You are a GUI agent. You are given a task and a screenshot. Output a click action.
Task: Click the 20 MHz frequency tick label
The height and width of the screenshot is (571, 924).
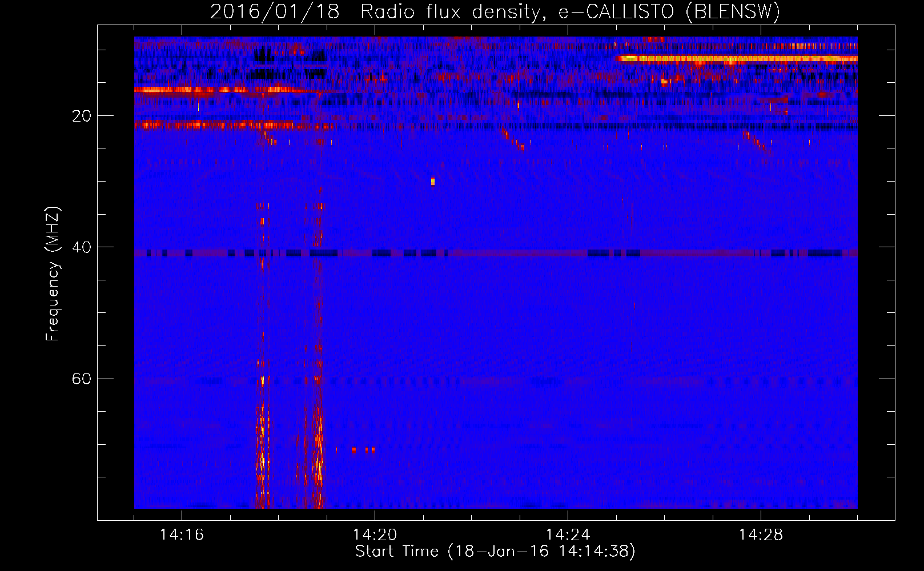[81, 116]
